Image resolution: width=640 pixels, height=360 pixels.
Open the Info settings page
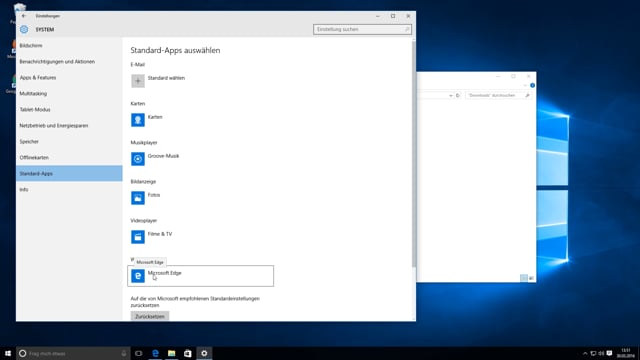click(69, 189)
